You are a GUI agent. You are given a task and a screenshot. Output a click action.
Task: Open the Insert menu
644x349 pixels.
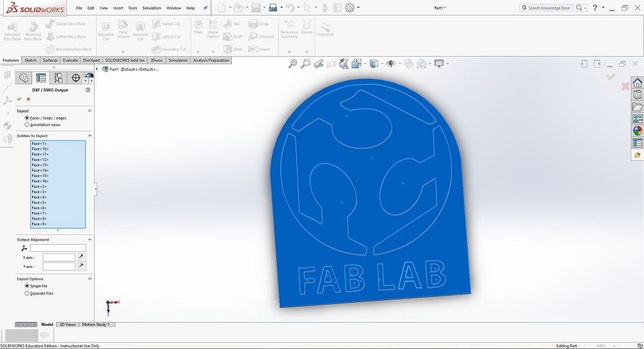click(118, 8)
